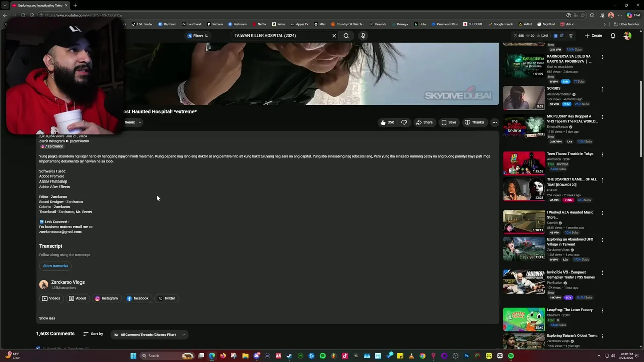Image resolution: width=644 pixels, height=362 pixels.
Task: Open the SHUDDER bookmark
Action: [472, 24]
